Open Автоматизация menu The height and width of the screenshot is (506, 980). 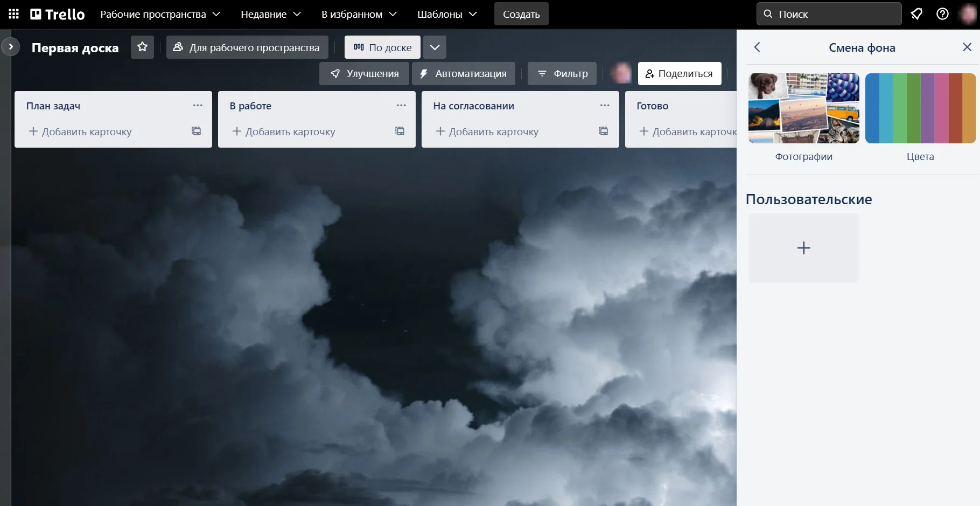(x=464, y=73)
